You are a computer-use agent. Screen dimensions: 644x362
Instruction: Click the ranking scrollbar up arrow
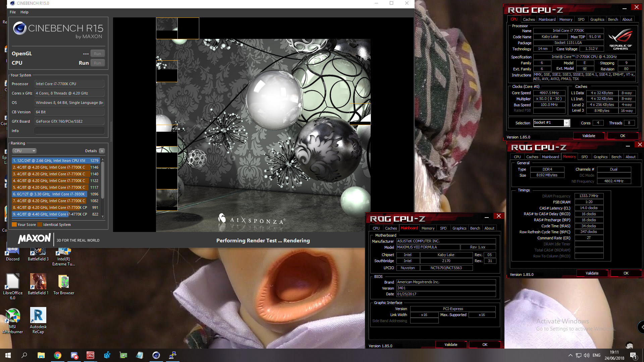(x=103, y=160)
